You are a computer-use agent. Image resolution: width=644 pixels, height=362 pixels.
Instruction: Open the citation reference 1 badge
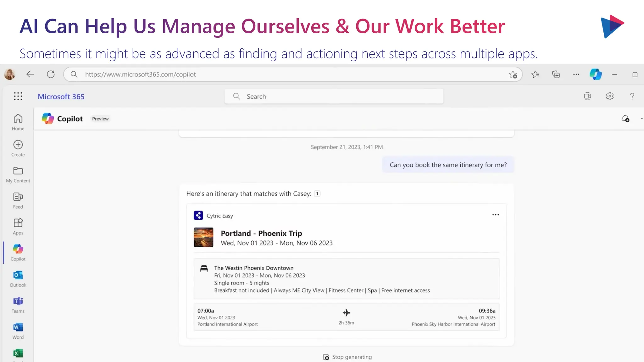(317, 194)
